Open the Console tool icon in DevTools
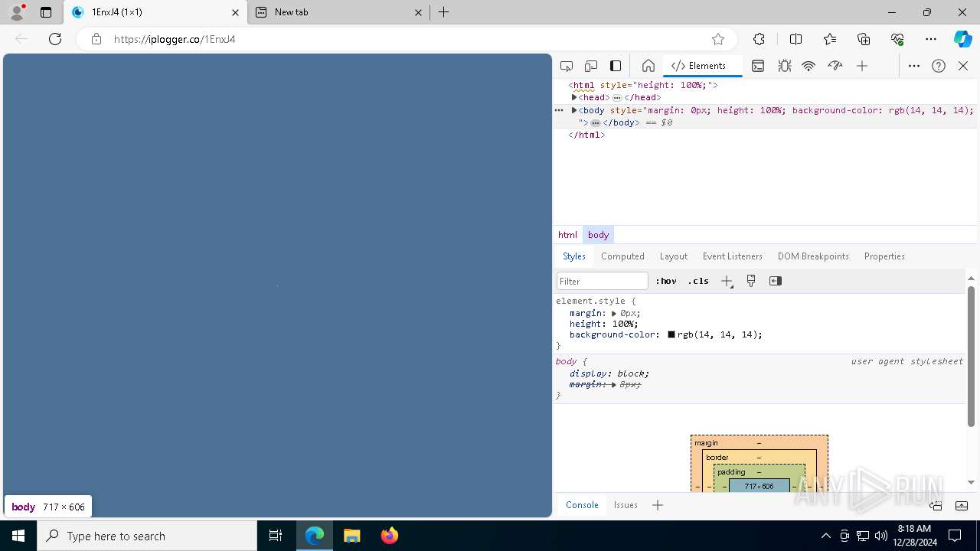The height and width of the screenshot is (551, 980). [x=758, y=66]
